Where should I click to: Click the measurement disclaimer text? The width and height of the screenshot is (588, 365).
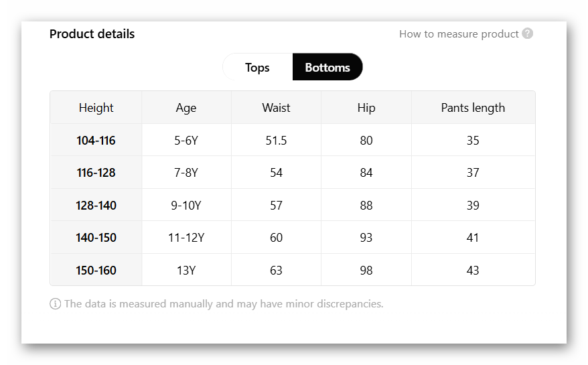pyautogui.click(x=224, y=304)
